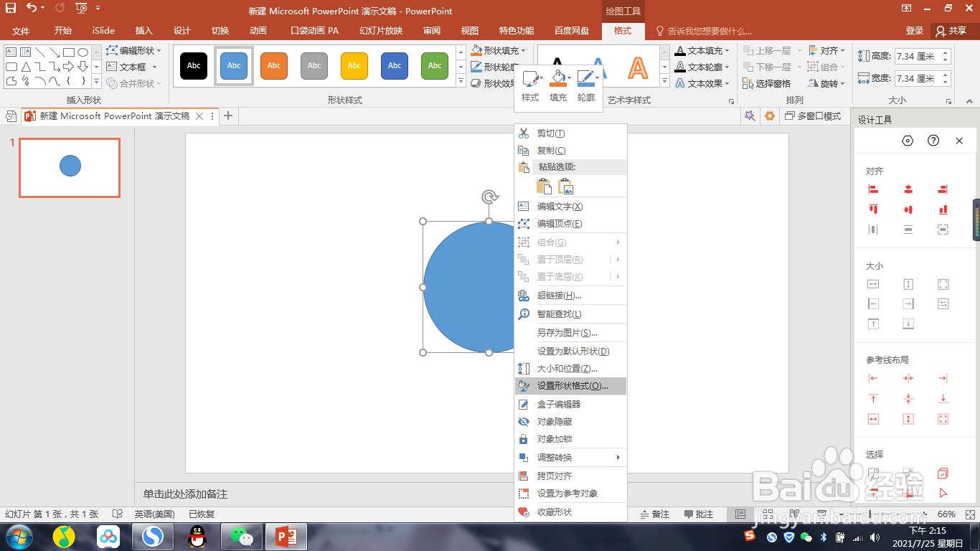Image resolution: width=980 pixels, height=551 pixels.
Task: Open the 文件 tab
Action: 21,31
